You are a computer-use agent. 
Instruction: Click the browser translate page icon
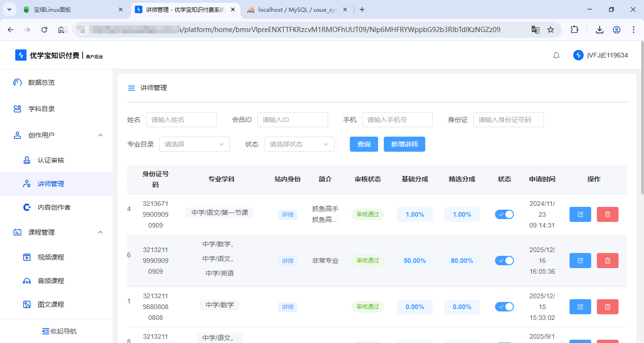[x=535, y=30]
